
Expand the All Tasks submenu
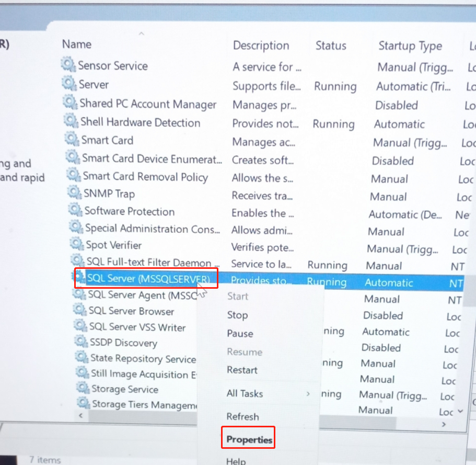click(245, 393)
